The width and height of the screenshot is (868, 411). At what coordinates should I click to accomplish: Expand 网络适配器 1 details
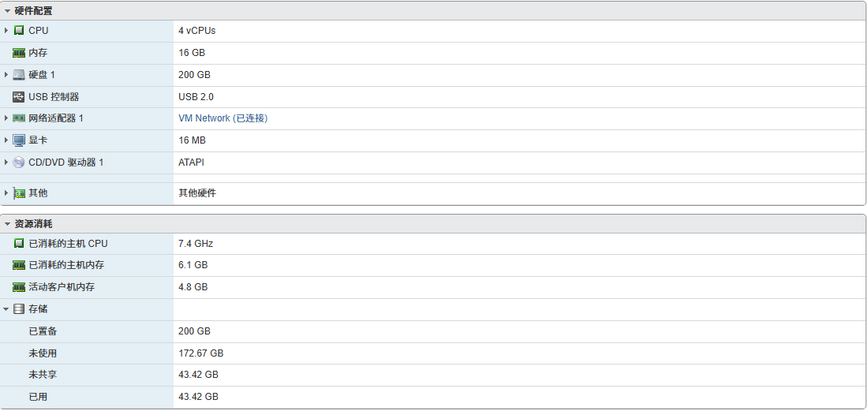pyautogui.click(x=6, y=118)
